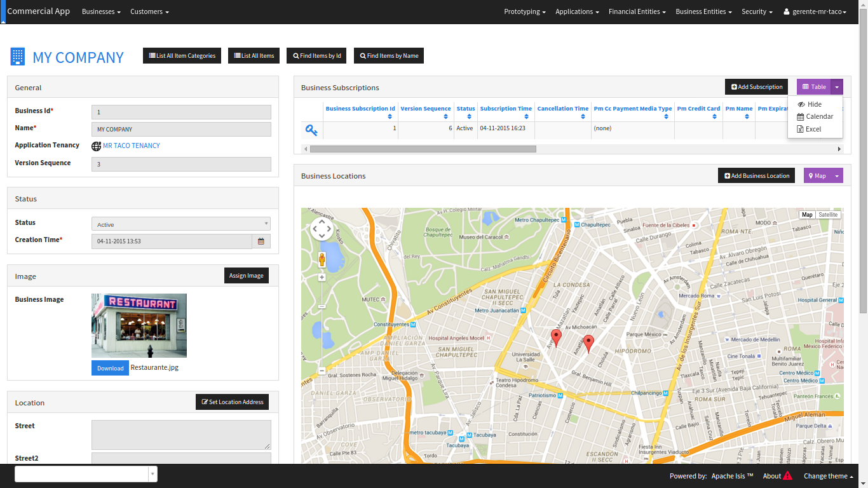Image resolution: width=868 pixels, height=488 pixels.
Task: Click the key icon in subscription row
Action: 311,130
